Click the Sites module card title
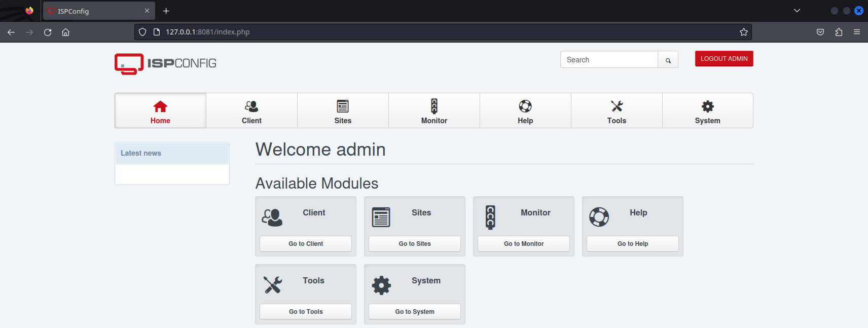 pos(421,213)
